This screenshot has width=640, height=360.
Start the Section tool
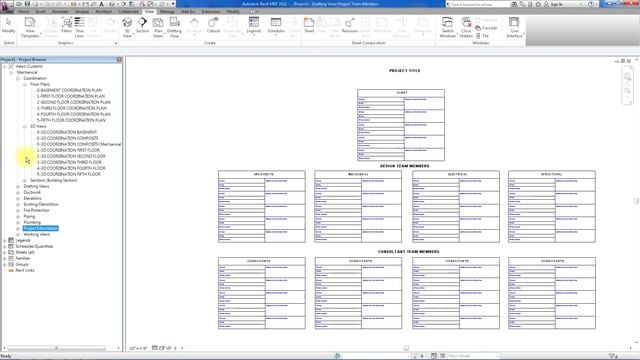(x=142, y=25)
